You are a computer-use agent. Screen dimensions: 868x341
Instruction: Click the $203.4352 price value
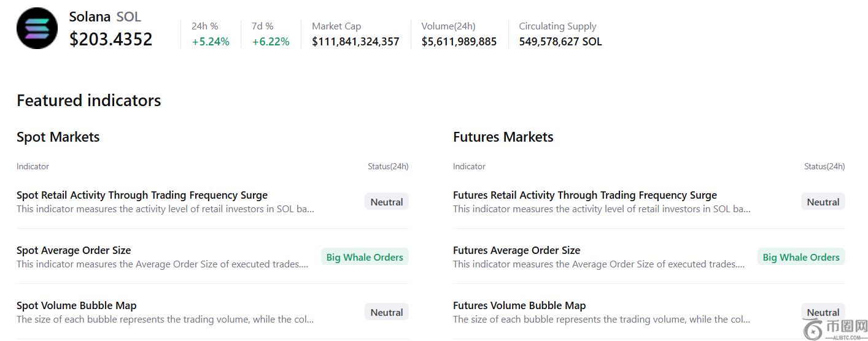click(110, 39)
